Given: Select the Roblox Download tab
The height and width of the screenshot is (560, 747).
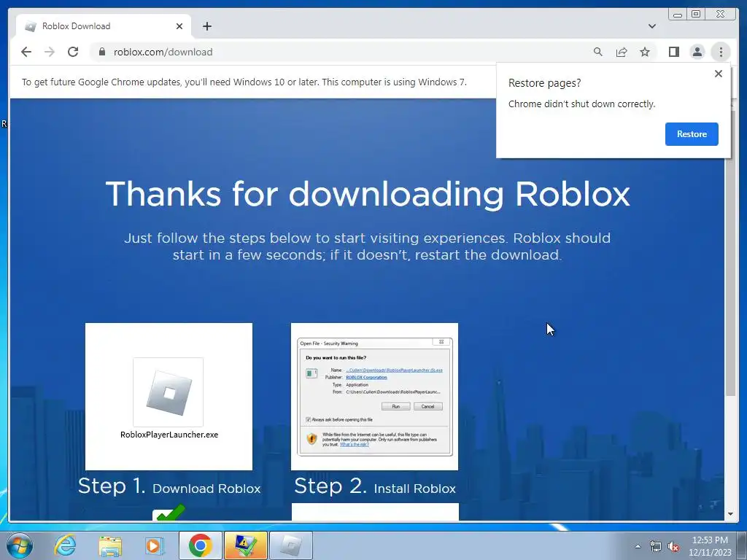Looking at the screenshot, I should point(104,26).
